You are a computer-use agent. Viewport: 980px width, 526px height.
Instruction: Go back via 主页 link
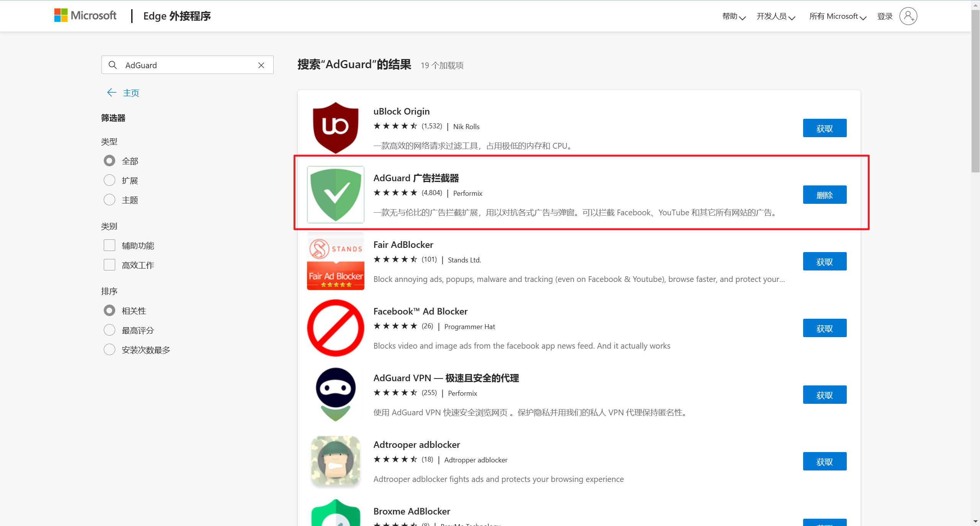click(x=130, y=93)
